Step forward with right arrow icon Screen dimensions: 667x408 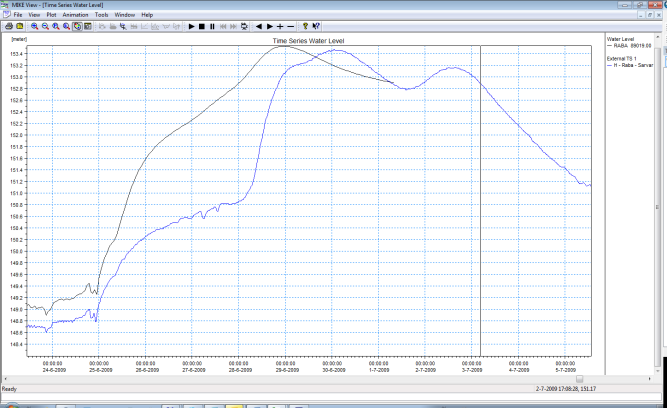[x=269, y=26]
